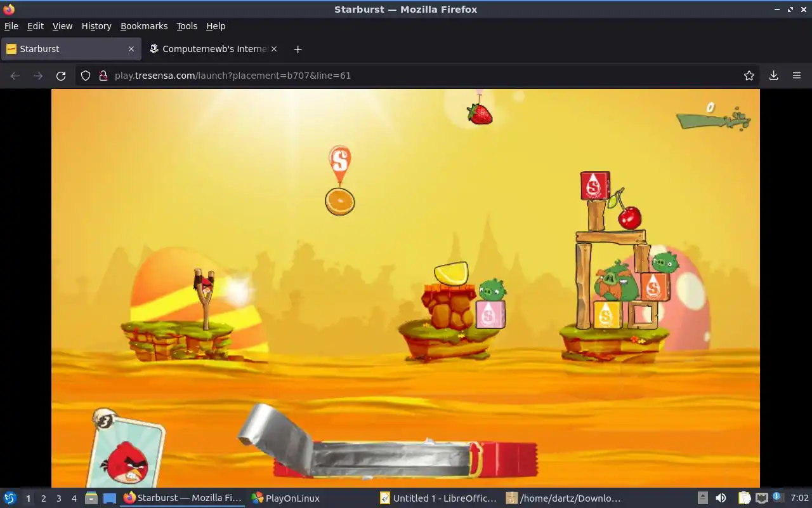The height and width of the screenshot is (508, 812).
Task: Open the Edit menu
Action: (x=36, y=26)
